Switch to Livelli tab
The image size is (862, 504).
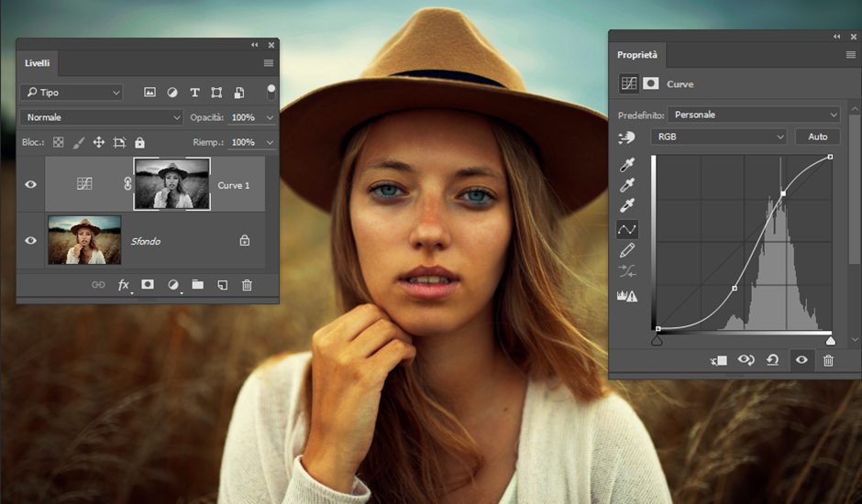(38, 63)
